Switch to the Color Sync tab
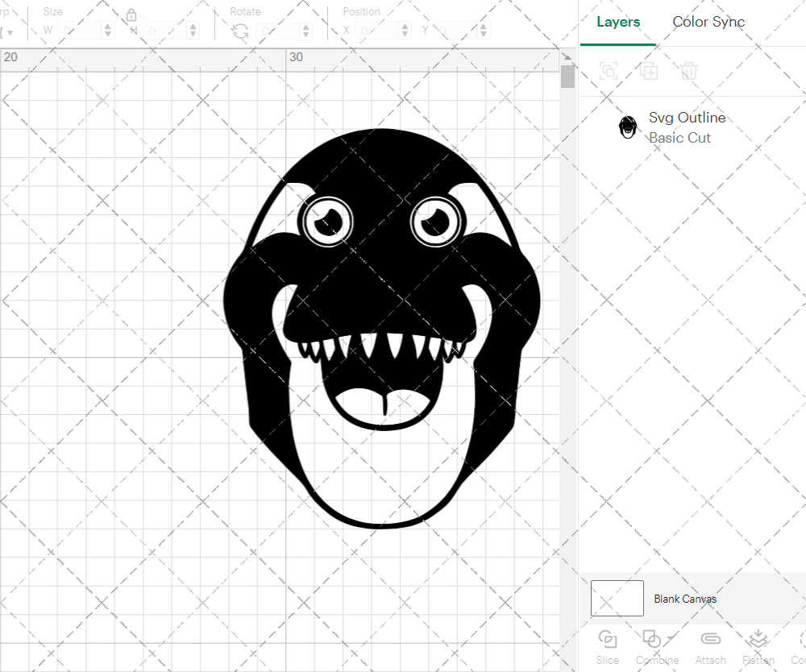806x672 pixels. [708, 22]
